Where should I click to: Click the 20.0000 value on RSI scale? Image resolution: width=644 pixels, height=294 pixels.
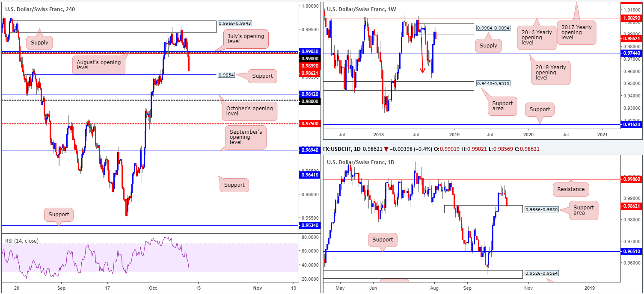point(311,279)
